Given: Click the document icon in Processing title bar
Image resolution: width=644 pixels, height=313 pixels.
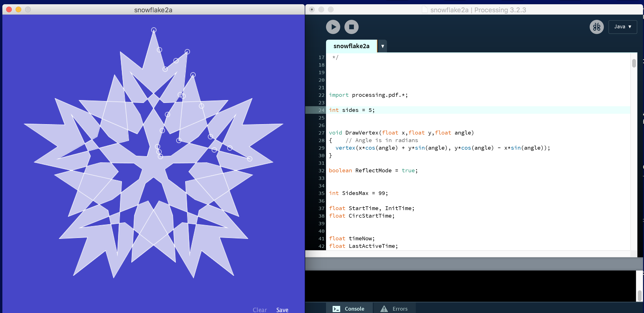Looking at the screenshot, I should [x=424, y=10].
